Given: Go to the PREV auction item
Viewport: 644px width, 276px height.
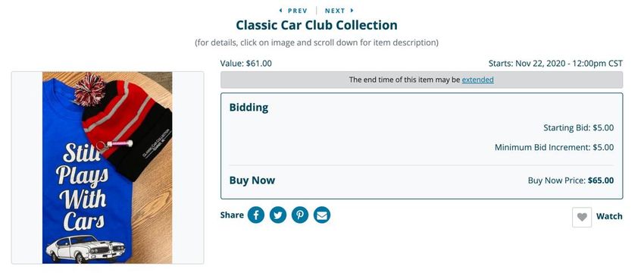Looking at the screenshot, I should [x=297, y=11].
